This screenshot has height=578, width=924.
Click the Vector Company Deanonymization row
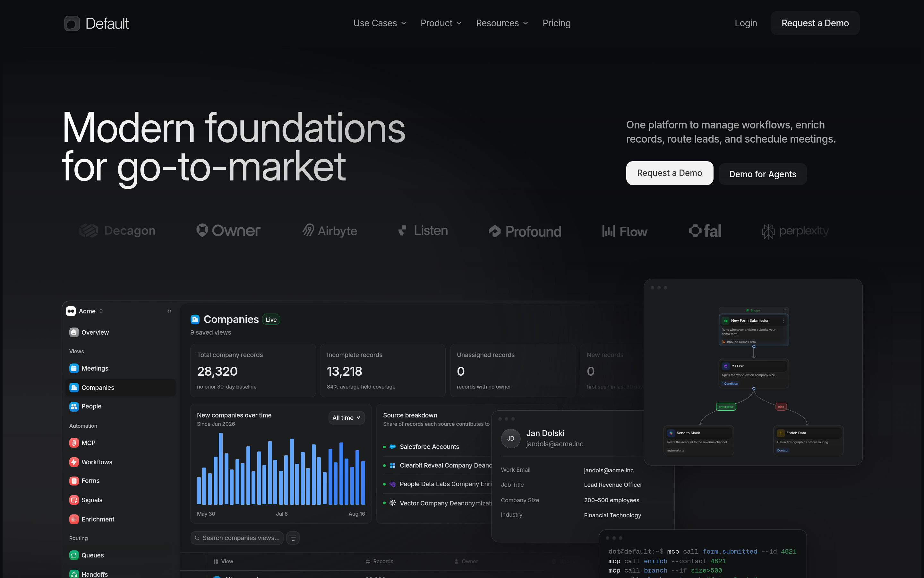point(437,503)
